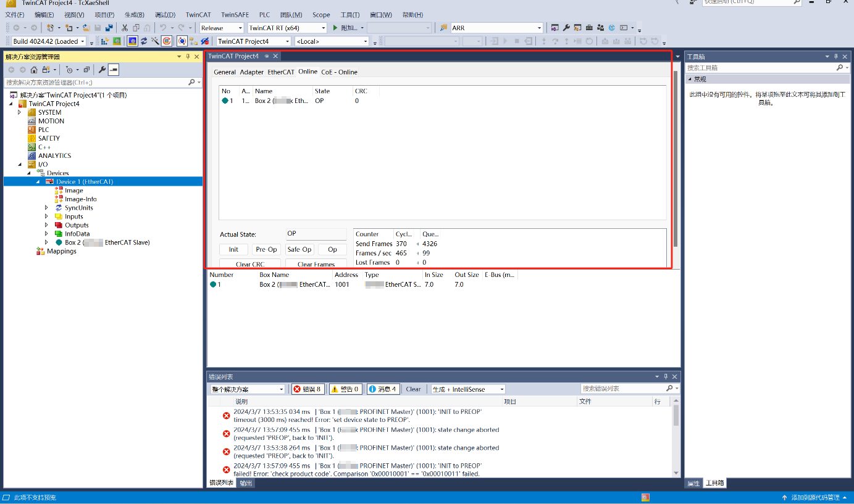Toggle the 警告 0 warnings filter
The image size is (854, 504).
point(346,389)
